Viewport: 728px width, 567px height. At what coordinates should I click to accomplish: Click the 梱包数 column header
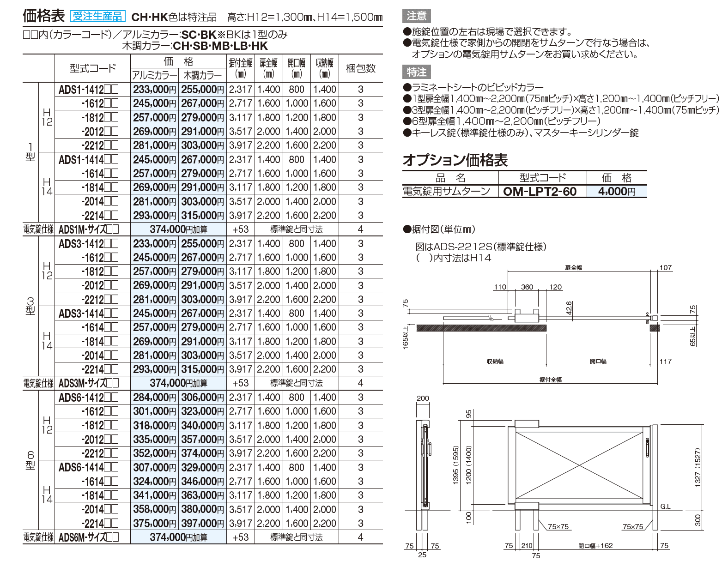(361, 68)
